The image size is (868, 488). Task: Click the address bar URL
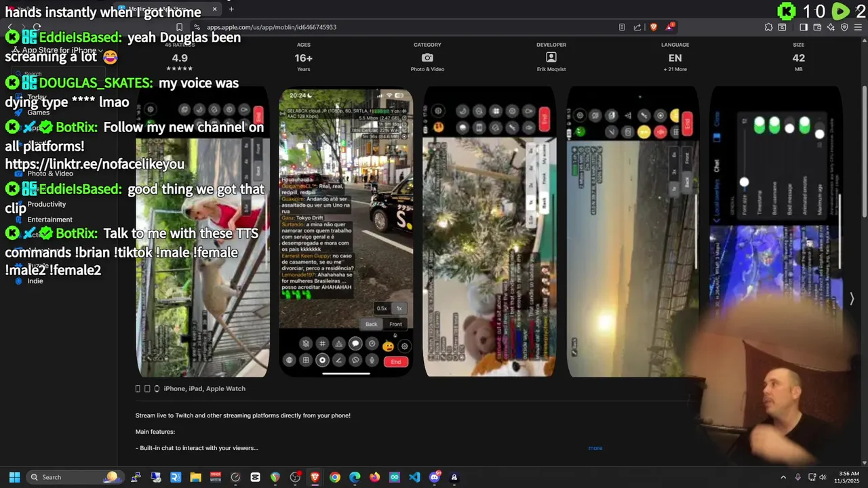click(271, 27)
